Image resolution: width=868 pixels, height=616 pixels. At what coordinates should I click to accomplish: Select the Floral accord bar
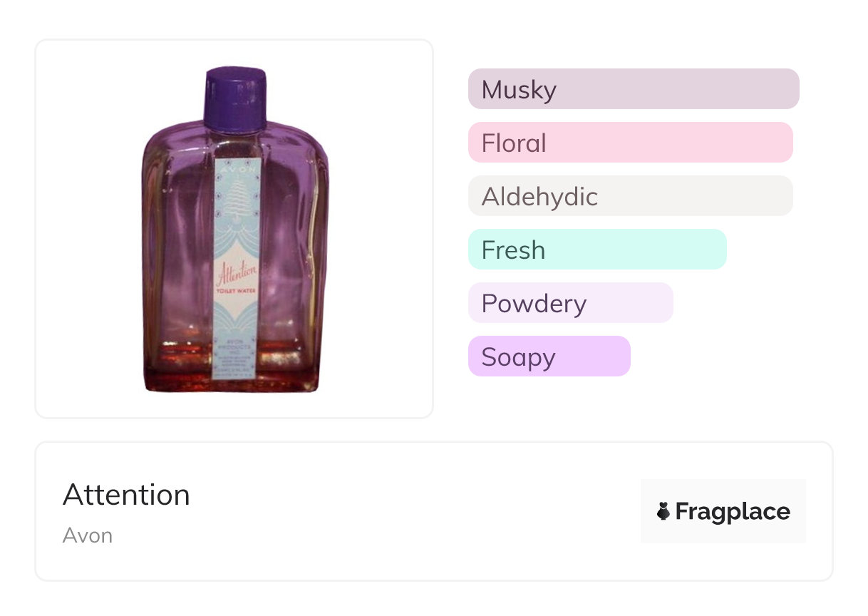(630, 143)
